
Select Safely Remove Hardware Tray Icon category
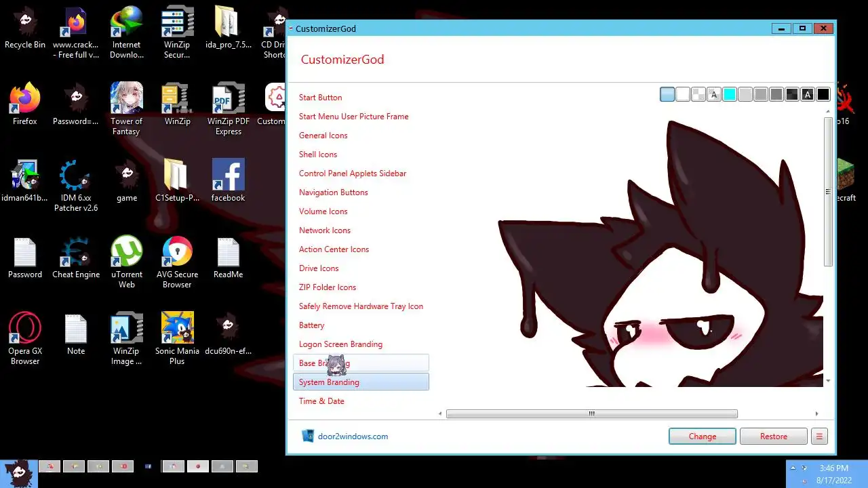(x=361, y=306)
